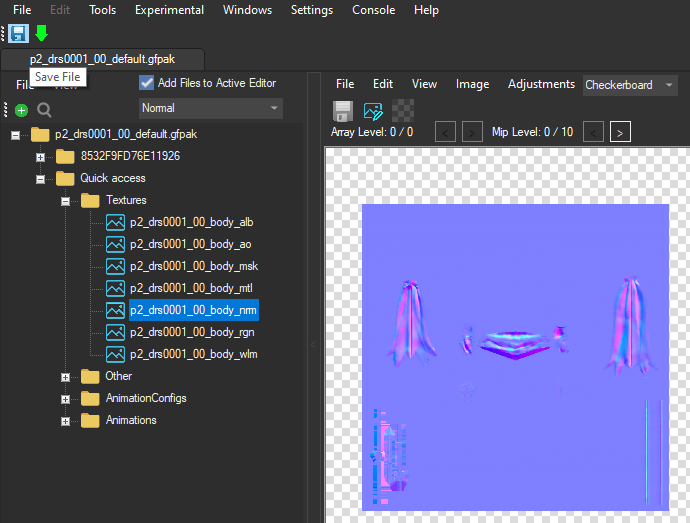Viewport: 690px width, 523px height.
Task: Click image icon beside p2_drs0001_00_body_ao
Action: click(115, 244)
